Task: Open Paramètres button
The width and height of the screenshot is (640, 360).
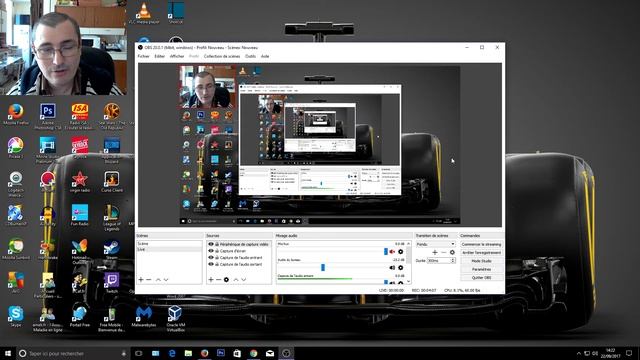Action: [x=481, y=269]
